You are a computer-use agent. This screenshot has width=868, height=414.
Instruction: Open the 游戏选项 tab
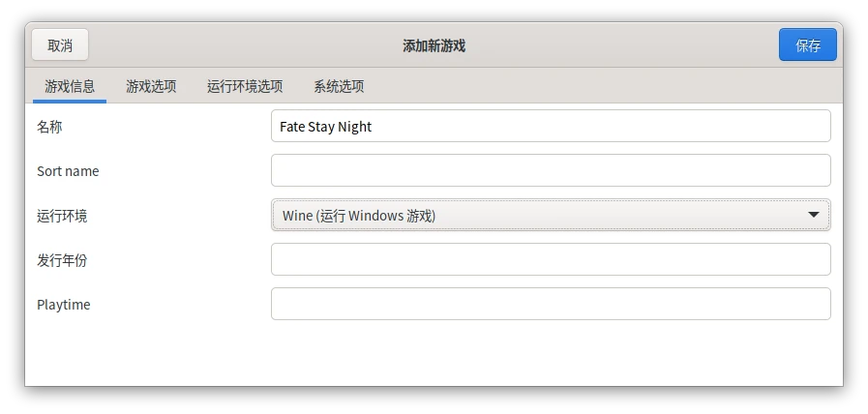[x=151, y=86]
